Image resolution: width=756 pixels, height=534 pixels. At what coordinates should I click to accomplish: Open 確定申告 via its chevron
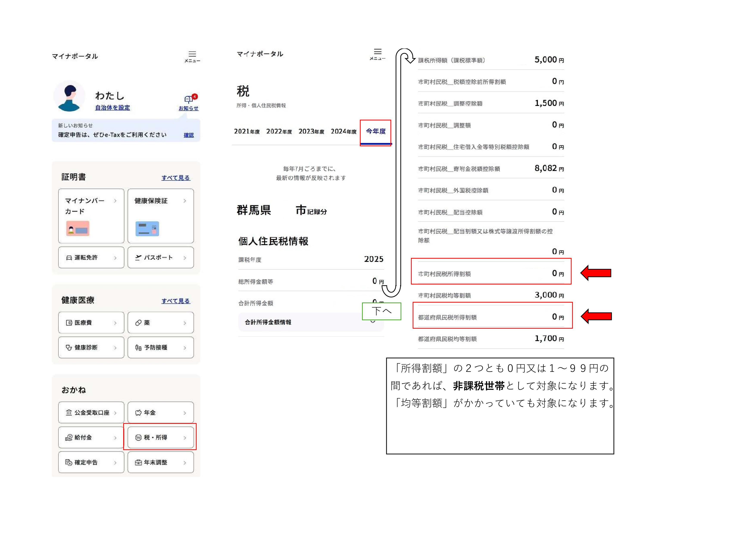pos(115,463)
